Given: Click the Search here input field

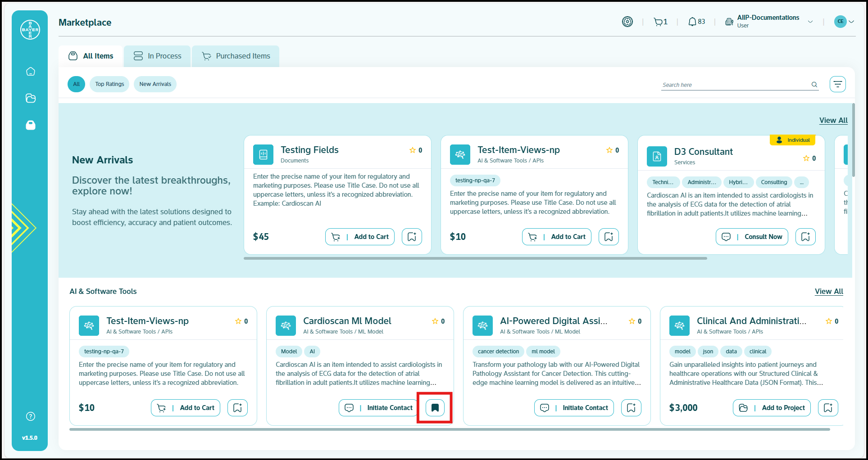Looking at the screenshot, I should click(x=734, y=85).
